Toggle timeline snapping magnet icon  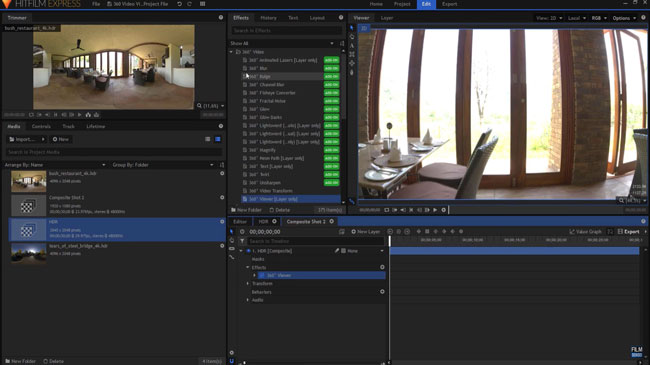point(232,361)
